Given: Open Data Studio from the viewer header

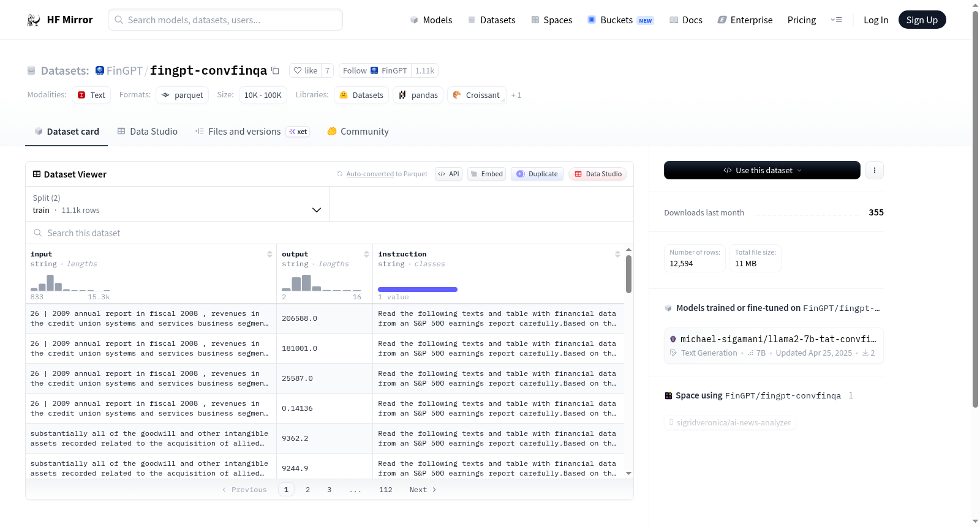Looking at the screenshot, I should click(x=598, y=174).
